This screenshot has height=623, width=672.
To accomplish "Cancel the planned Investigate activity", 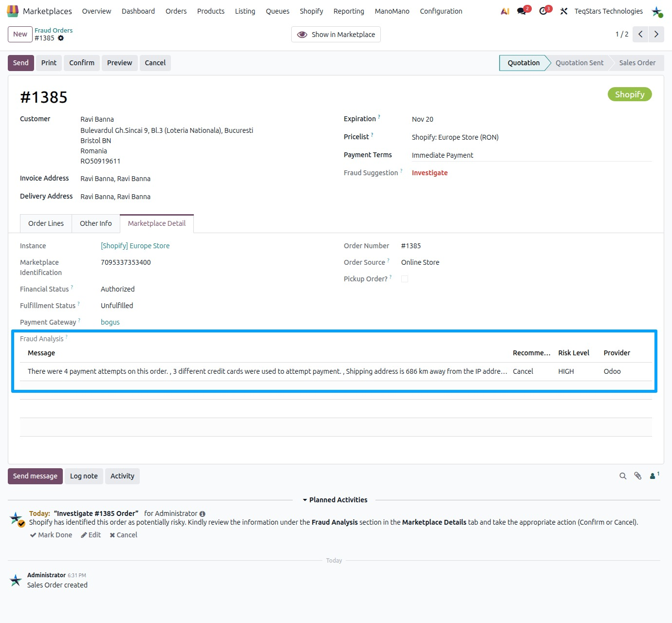I will click(x=124, y=535).
